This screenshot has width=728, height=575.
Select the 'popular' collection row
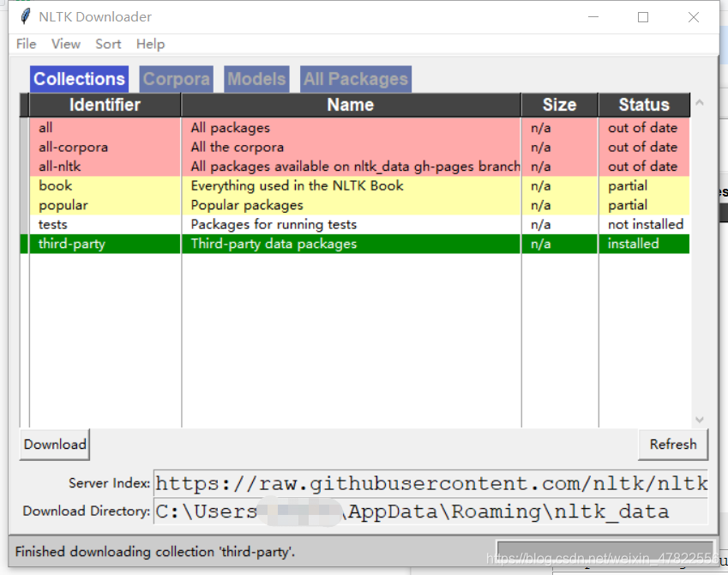355,205
